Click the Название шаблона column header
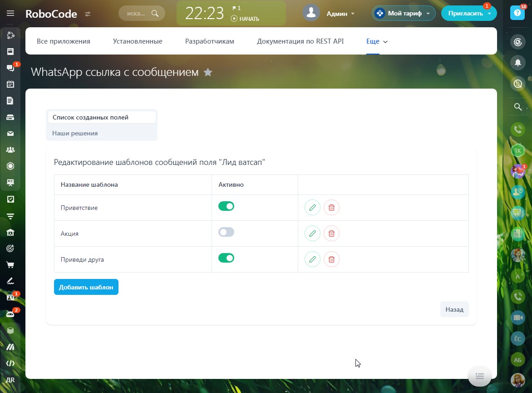 [x=89, y=184]
